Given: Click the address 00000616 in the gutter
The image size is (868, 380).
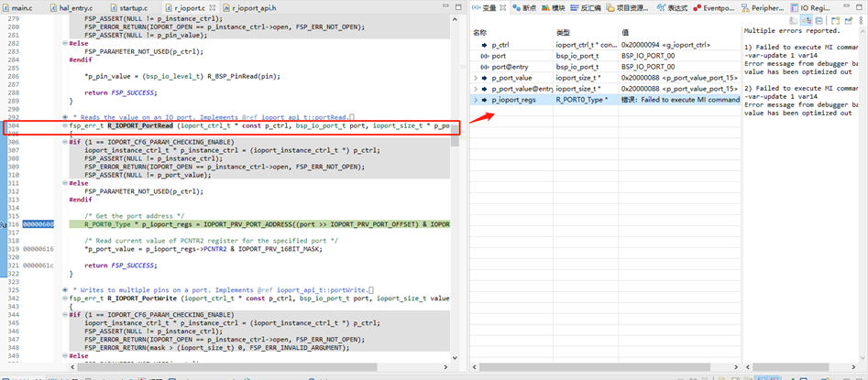Looking at the screenshot, I should point(38,249).
